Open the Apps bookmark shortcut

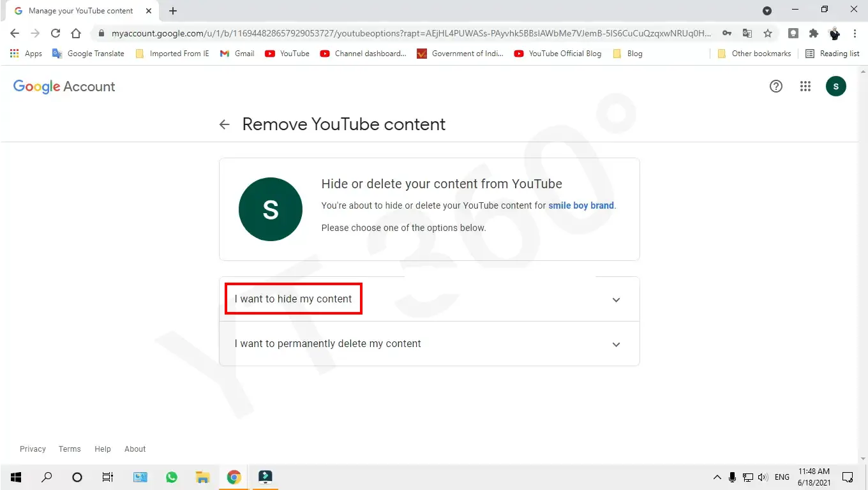coord(26,54)
